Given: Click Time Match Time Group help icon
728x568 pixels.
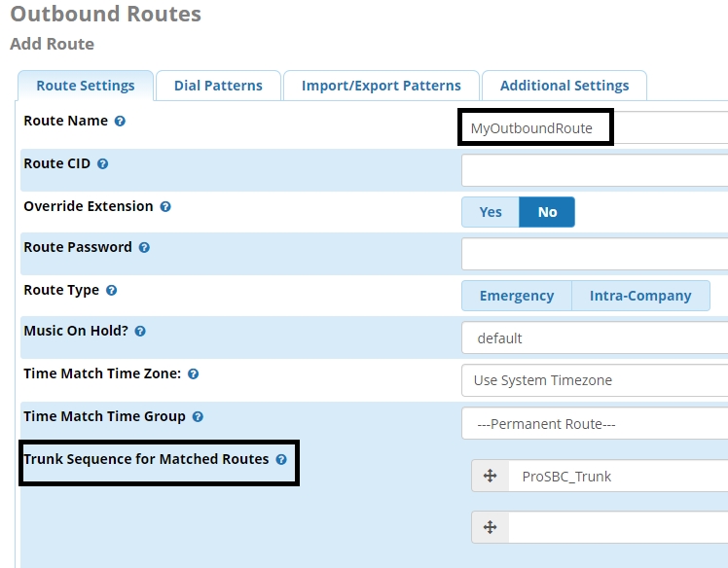Looking at the screenshot, I should click(x=198, y=417).
